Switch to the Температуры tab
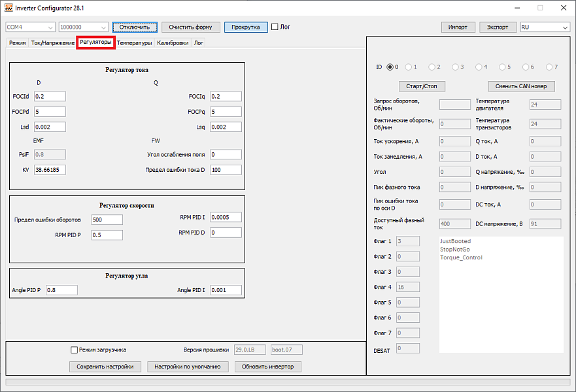 pyautogui.click(x=134, y=43)
